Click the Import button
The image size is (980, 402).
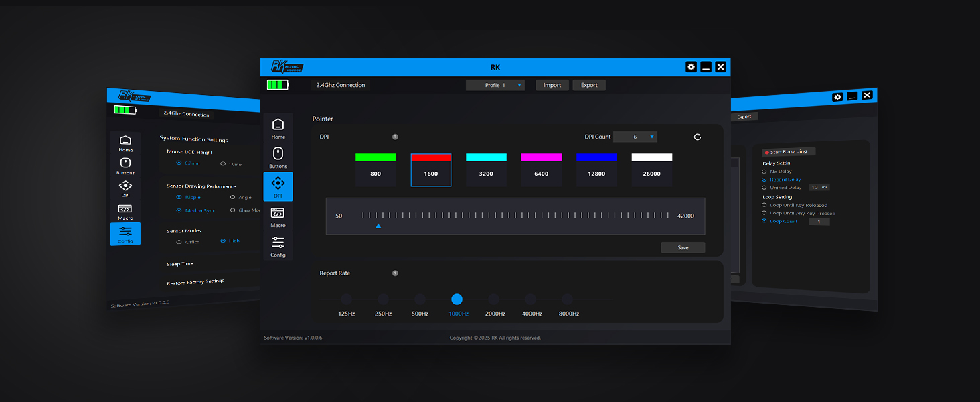pos(552,85)
